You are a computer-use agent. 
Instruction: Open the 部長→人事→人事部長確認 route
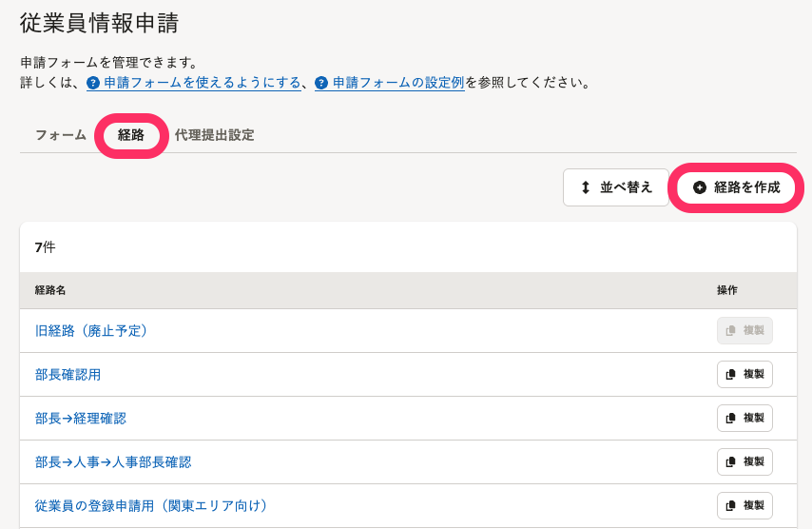point(113,462)
